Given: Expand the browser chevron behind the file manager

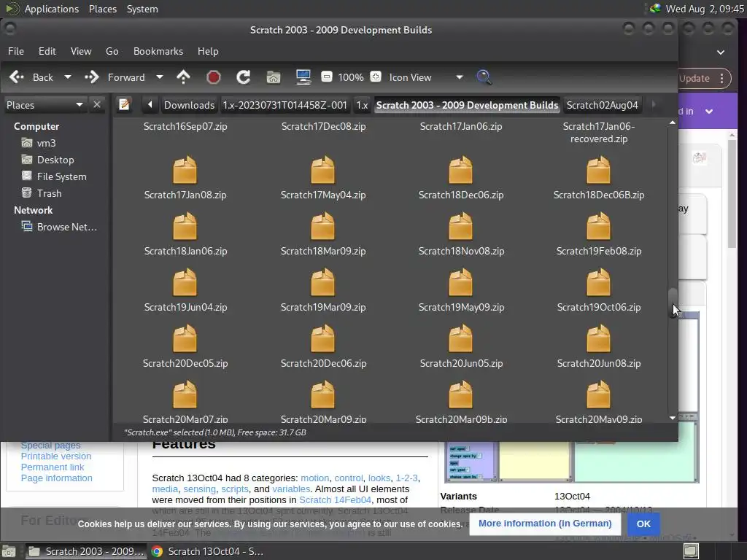Looking at the screenshot, I should [721, 52].
